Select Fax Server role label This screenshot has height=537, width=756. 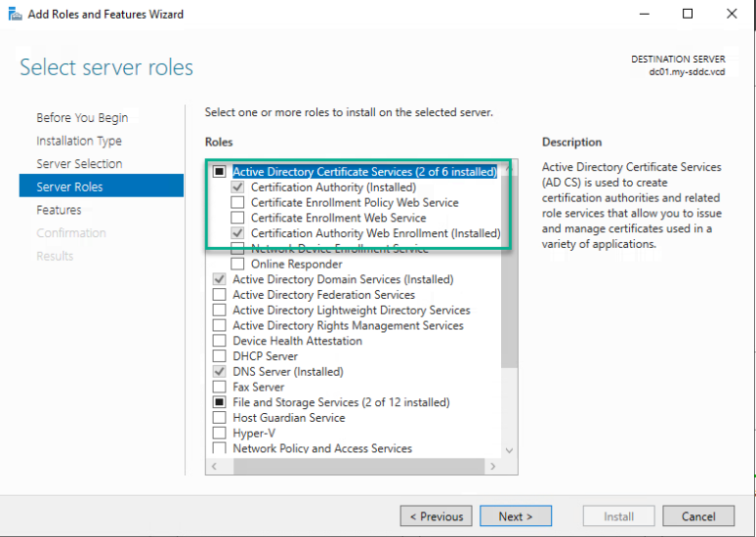pos(259,387)
